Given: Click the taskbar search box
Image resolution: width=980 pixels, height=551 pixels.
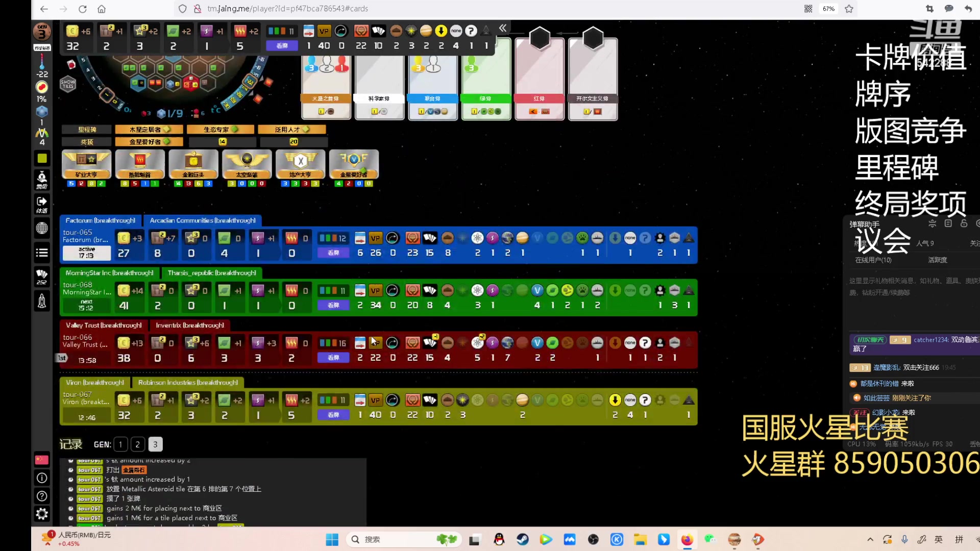Looking at the screenshot, I should coord(403,539).
